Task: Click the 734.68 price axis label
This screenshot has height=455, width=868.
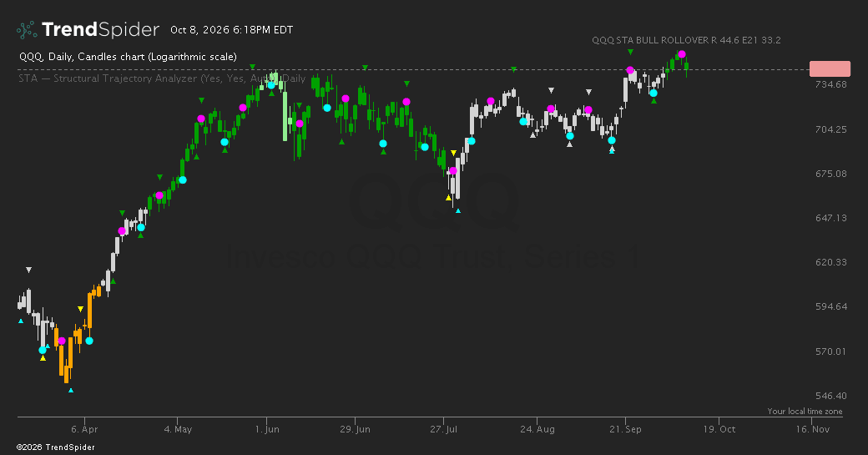Action: click(831, 84)
